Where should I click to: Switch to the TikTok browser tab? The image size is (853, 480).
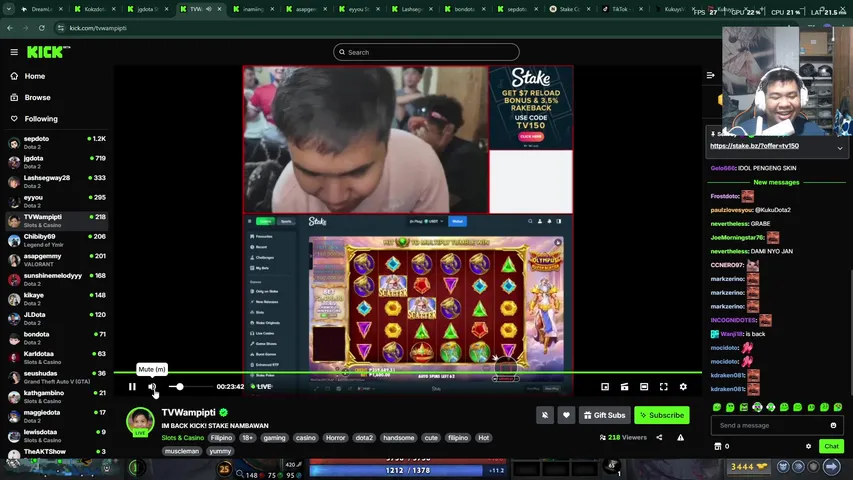[x=622, y=9]
